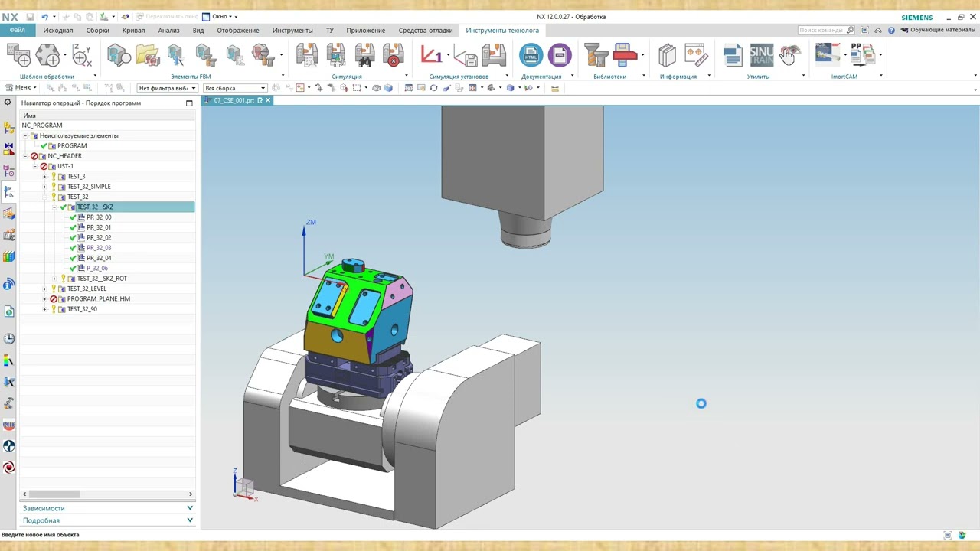Image resolution: width=980 pixels, height=551 pixels.
Task: Click the Имя column header
Action: 107,116
